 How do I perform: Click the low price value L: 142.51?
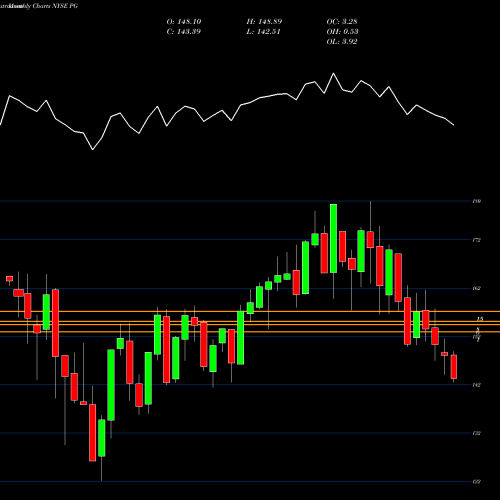click(x=263, y=32)
